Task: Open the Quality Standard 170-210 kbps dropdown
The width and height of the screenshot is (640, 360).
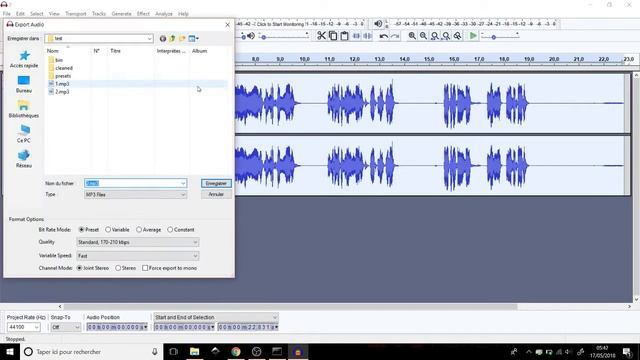Action: tap(138, 242)
